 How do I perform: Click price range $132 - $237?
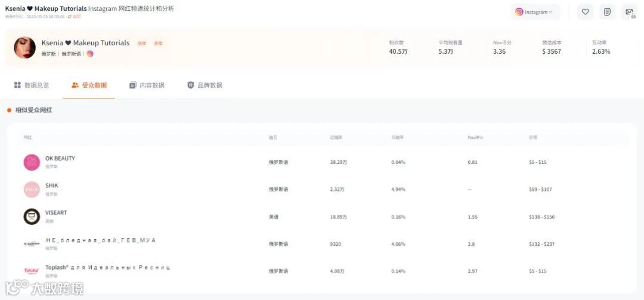[541, 244]
